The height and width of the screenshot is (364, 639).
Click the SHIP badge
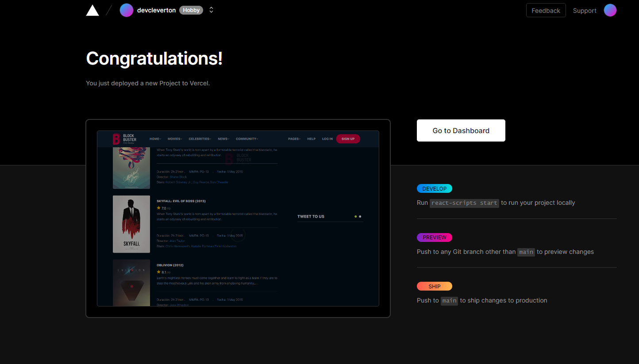coord(435,286)
